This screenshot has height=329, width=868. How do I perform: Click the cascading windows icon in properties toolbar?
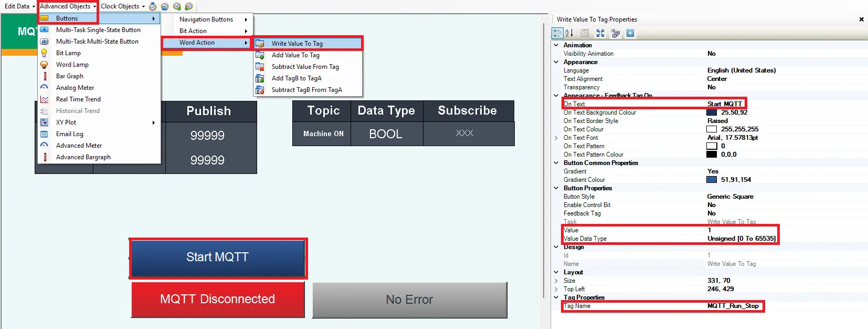616,33
